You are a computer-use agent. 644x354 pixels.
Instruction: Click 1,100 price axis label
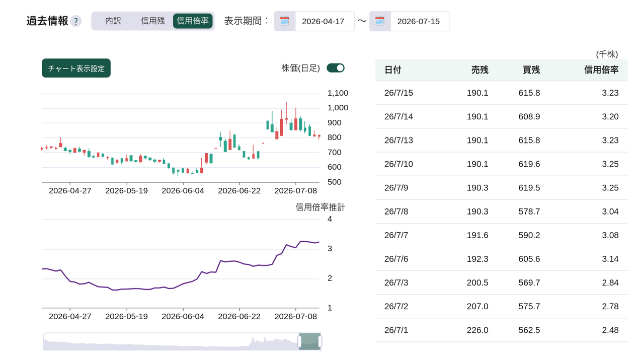(338, 93)
